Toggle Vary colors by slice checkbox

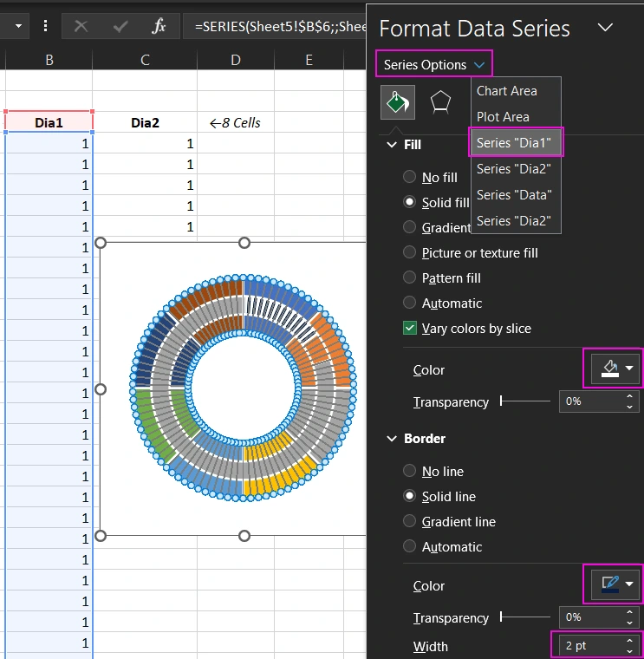click(x=410, y=329)
